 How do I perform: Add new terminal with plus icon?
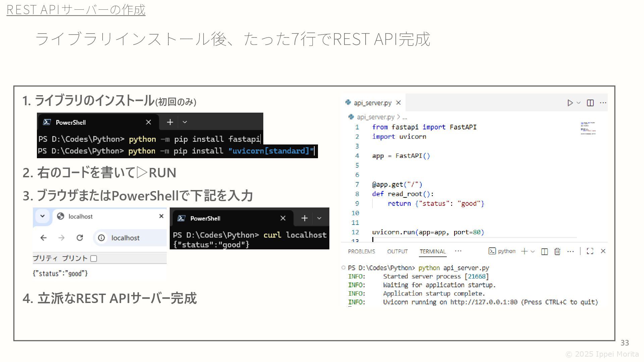tap(524, 251)
